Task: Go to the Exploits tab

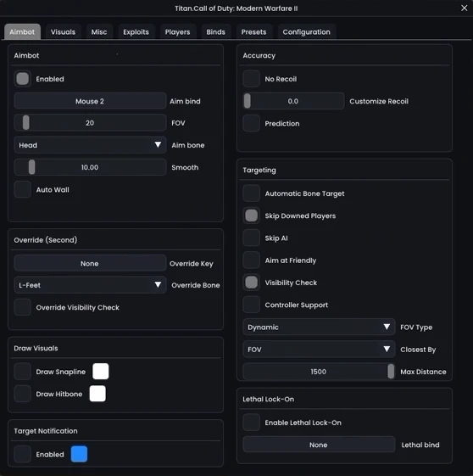Action: pyautogui.click(x=136, y=32)
